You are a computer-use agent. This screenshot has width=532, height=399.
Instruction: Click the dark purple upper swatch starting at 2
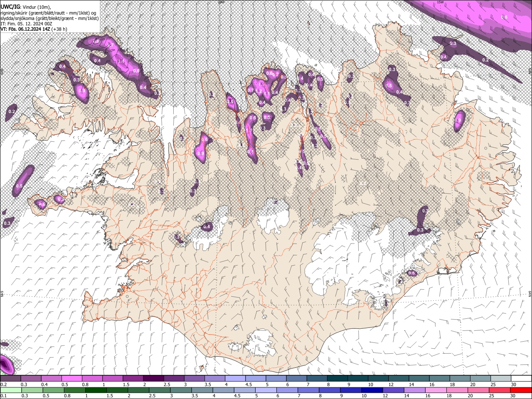[x=153, y=379]
